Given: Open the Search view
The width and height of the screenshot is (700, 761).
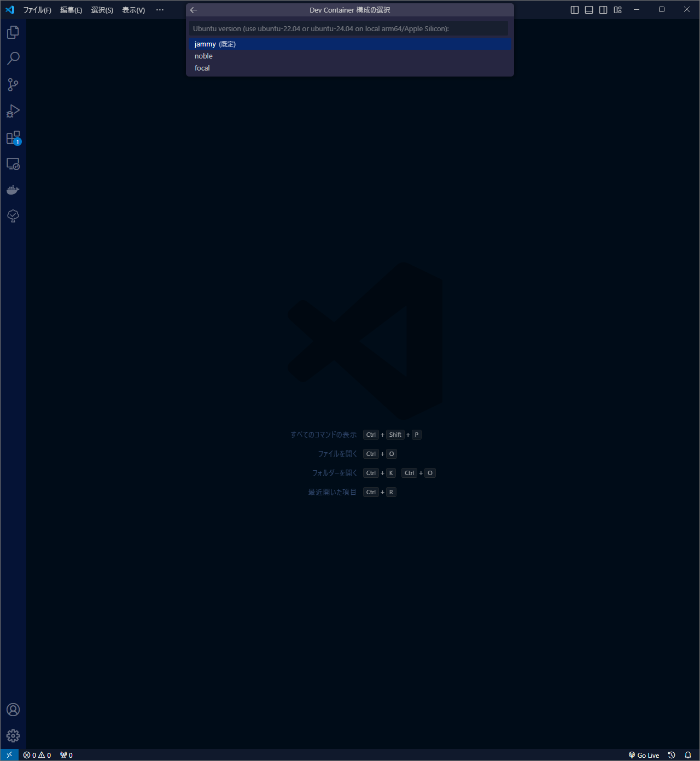Looking at the screenshot, I should point(13,58).
